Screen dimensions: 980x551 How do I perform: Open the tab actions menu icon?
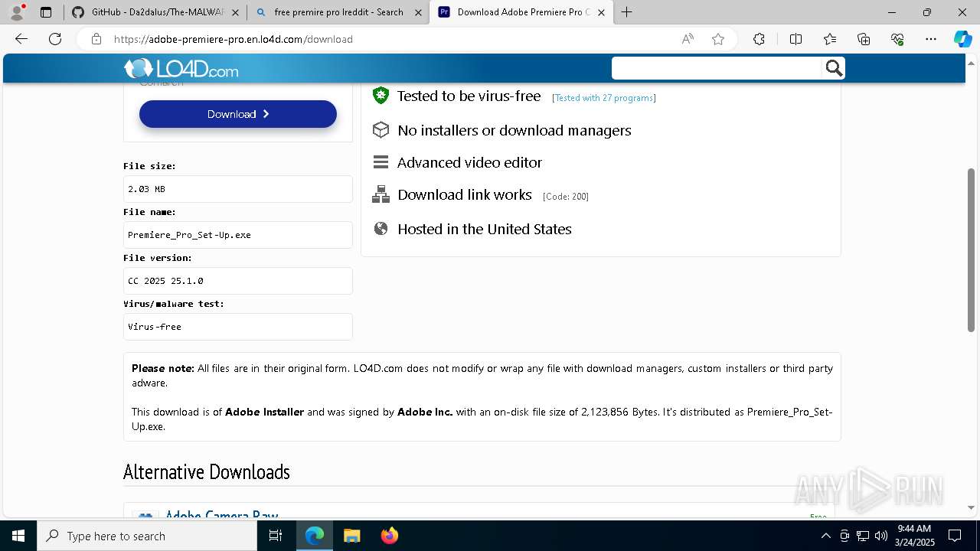tap(46, 12)
